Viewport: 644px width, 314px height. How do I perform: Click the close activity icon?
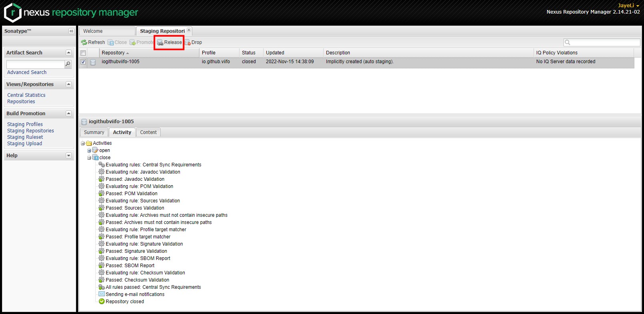click(x=95, y=158)
